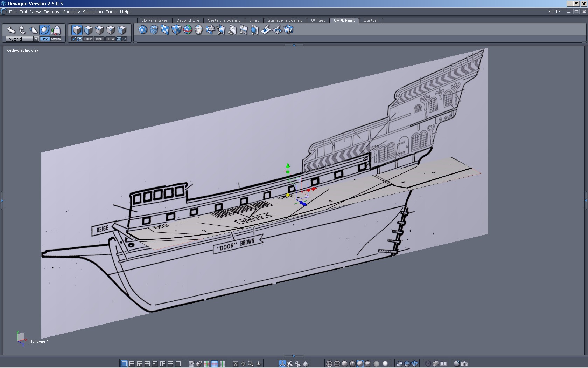The height and width of the screenshot is (368, 588).
Task: Expand the top panel collapse arrow
Action: [294, 45]
